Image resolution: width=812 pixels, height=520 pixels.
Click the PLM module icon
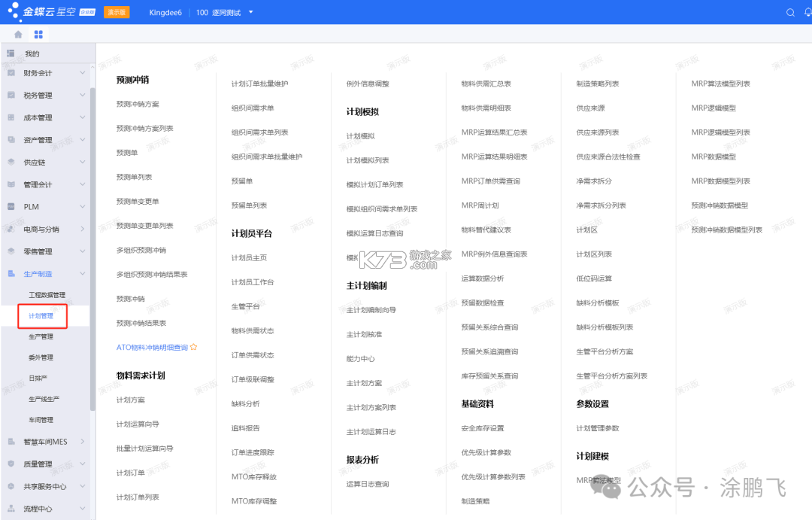[11, 206]
